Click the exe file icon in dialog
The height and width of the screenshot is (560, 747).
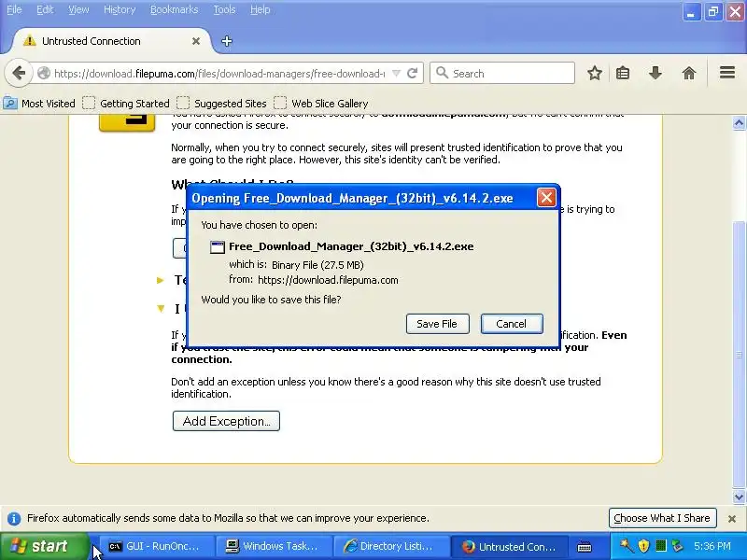coord(218,246)
